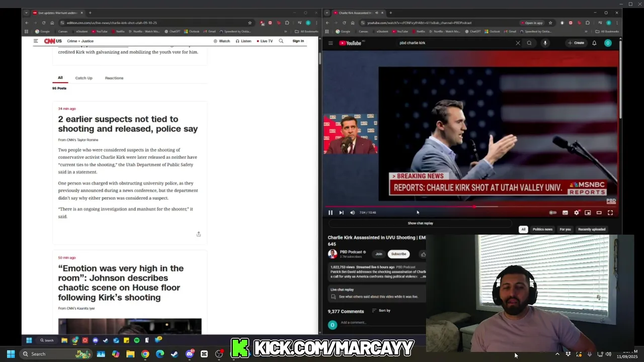Reload the CNN browser tab

(44, 23)
